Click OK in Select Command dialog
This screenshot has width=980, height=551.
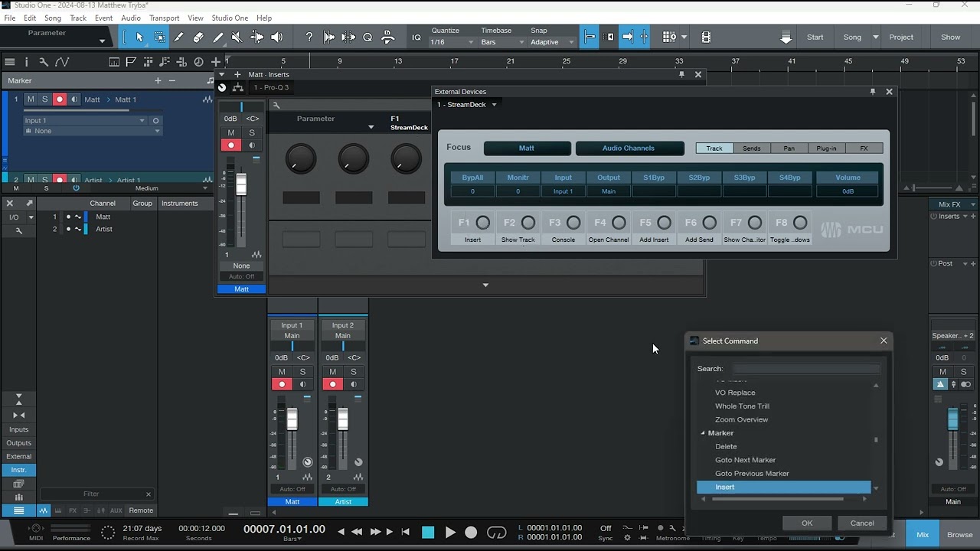[807, 523]
